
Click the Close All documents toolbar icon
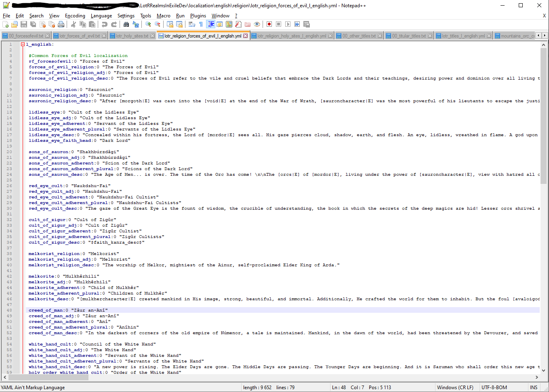(52, 25)
